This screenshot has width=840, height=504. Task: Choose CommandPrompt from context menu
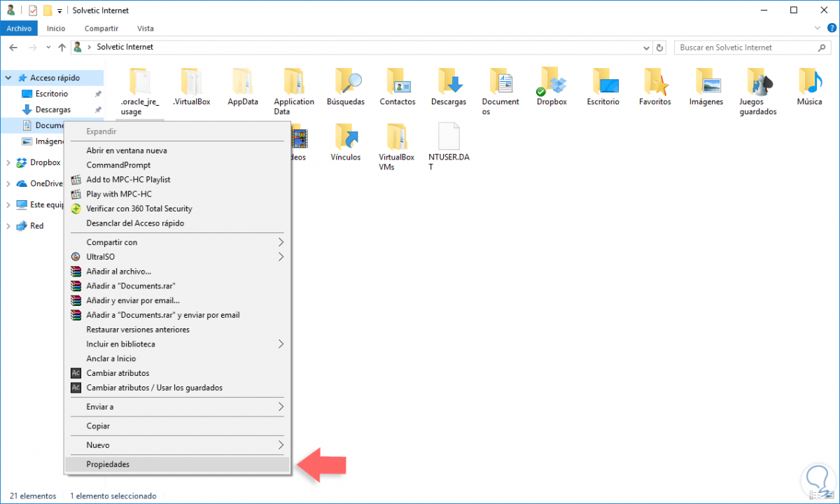(177, 165)
